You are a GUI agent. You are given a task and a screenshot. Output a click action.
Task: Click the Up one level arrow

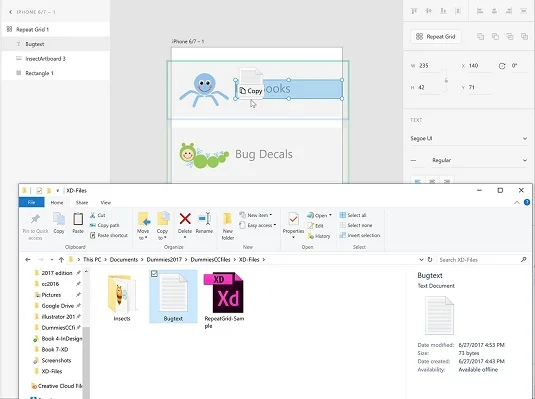pos(61,260)
